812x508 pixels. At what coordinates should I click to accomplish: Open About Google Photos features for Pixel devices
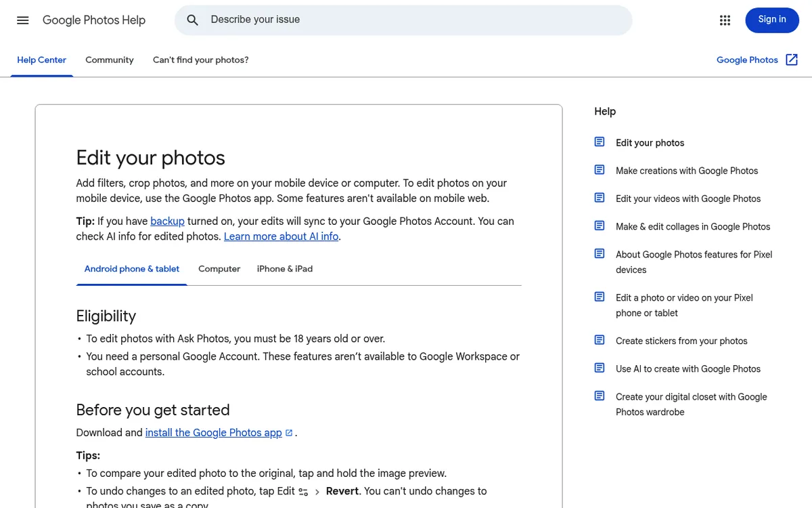click(x=694, y=262)
